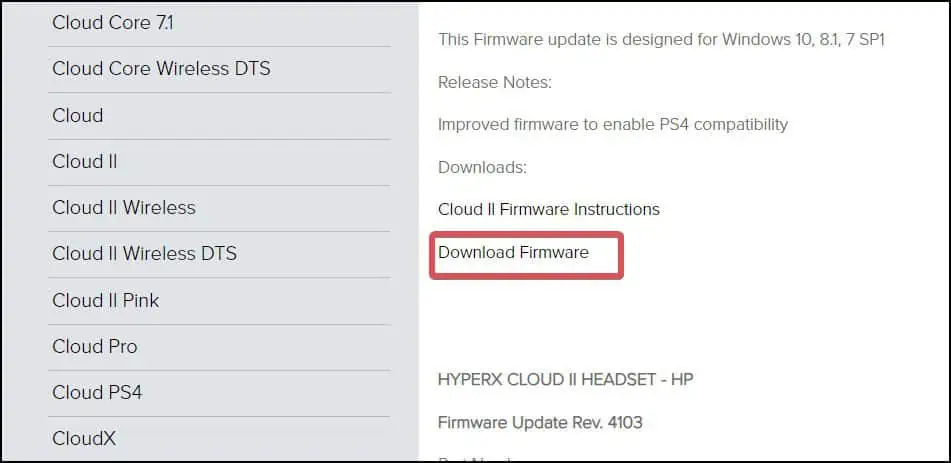This screenshot has height=463, width=951.
Task: Open Cloud II Wireless in product list
Action: tap(124, 207)
